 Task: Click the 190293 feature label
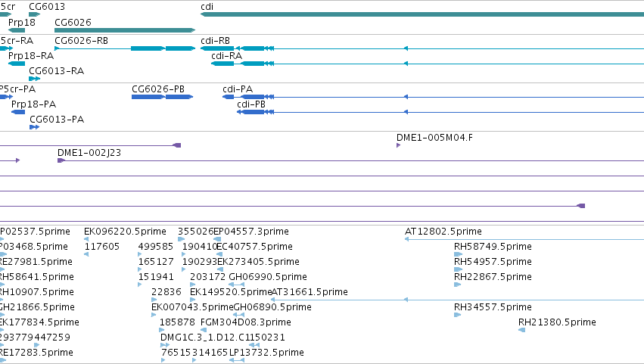coord(200,262)
